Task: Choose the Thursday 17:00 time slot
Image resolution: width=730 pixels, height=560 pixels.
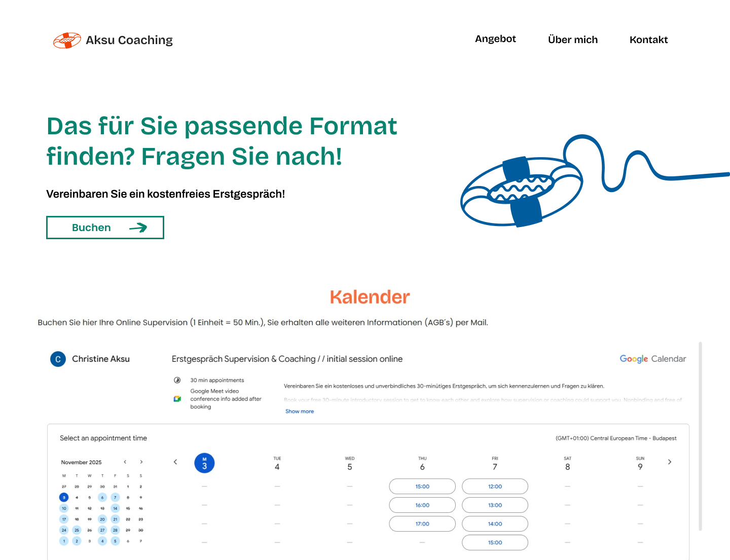Action: 422,524
